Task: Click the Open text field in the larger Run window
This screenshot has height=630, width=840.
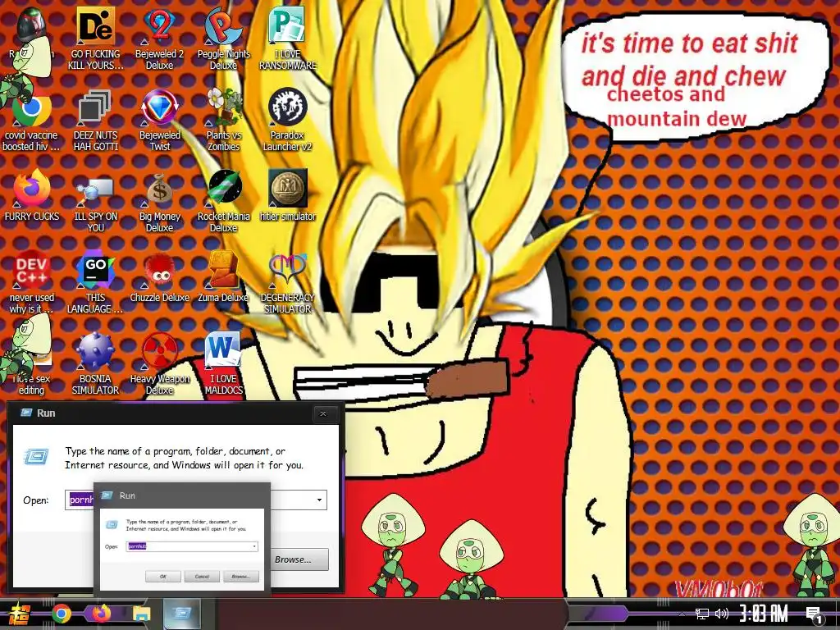Action: [195, 500]
